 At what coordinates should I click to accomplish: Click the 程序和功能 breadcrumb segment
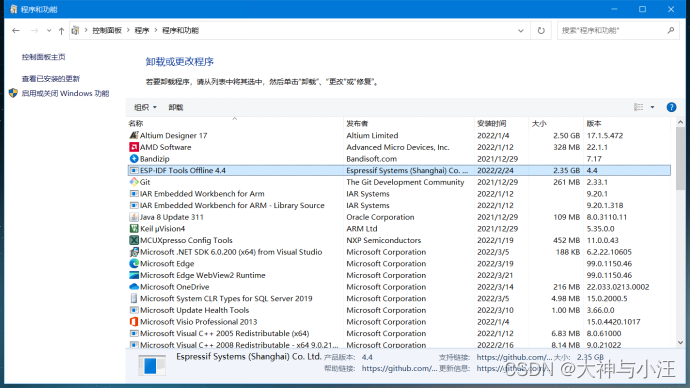(x=180, y=30)
